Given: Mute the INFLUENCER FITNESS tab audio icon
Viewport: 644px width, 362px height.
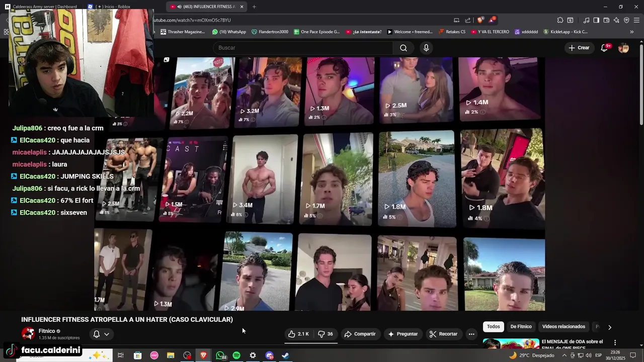Looking at the screenshot, I should [x=180, y=7].
